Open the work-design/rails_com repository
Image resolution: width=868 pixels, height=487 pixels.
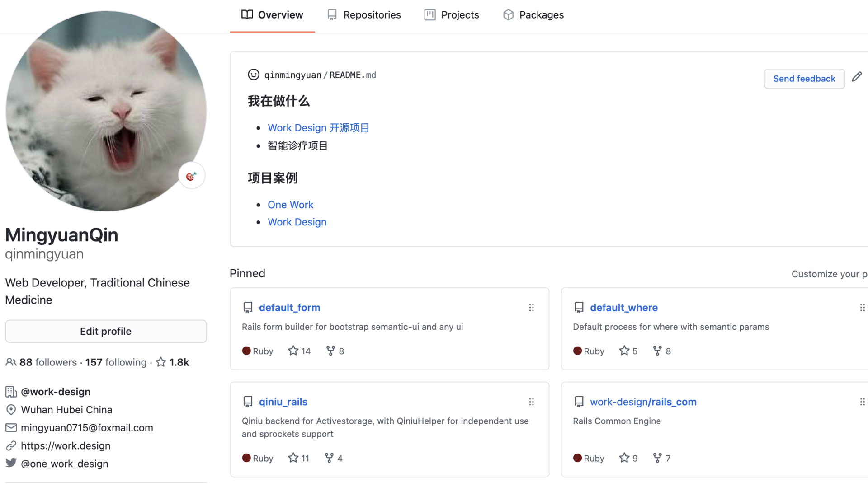[x=643, y=402]
